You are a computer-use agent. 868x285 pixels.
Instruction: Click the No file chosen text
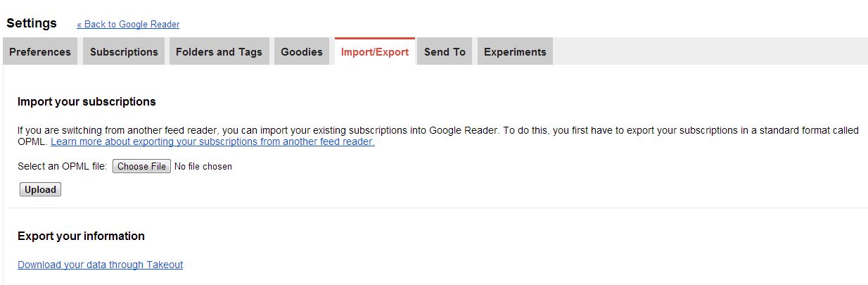203,167
